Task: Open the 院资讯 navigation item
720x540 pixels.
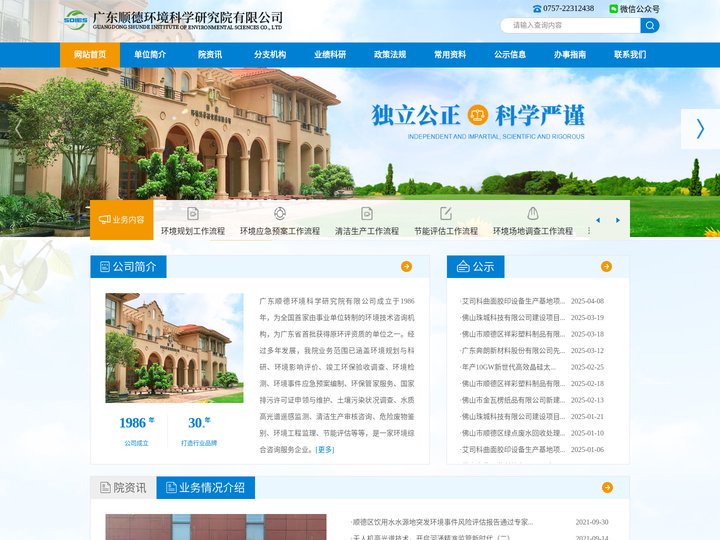Action: coord(210,55)
